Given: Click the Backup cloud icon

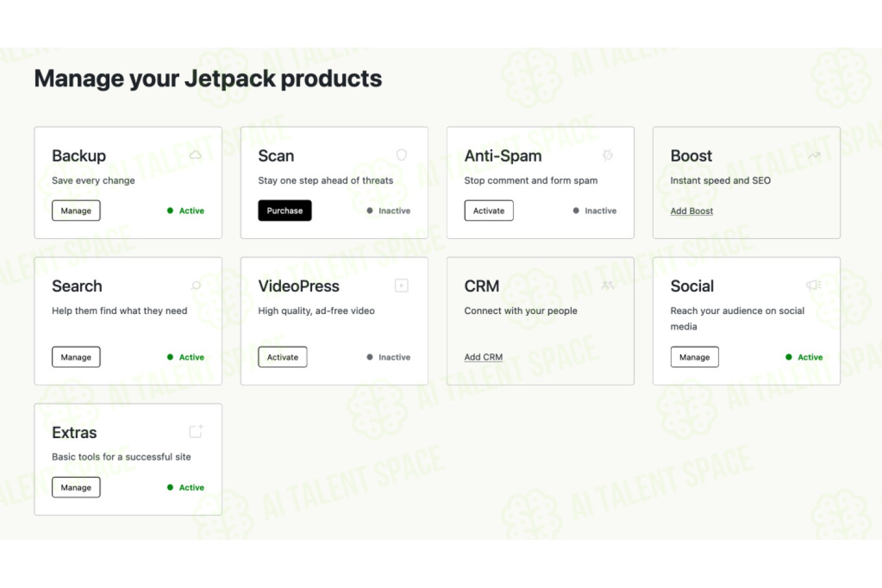Looking at the screenshot, I should [195, 155].
